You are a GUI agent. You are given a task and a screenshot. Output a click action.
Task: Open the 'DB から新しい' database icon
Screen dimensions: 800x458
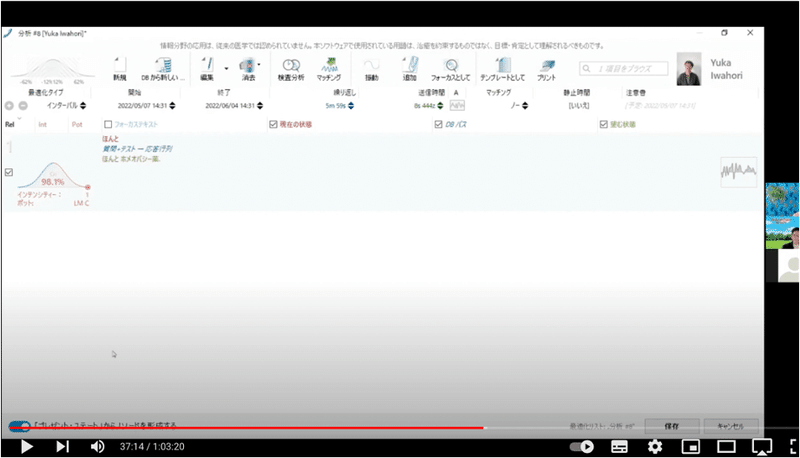tap(163, 65)
